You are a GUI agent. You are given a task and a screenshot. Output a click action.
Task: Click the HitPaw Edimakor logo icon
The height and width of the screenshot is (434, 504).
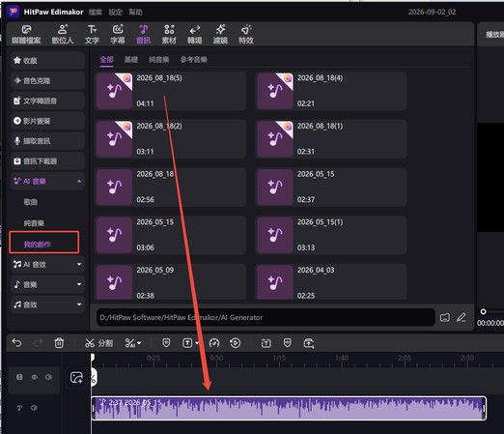pyautogui.click(x=14, y=12)
